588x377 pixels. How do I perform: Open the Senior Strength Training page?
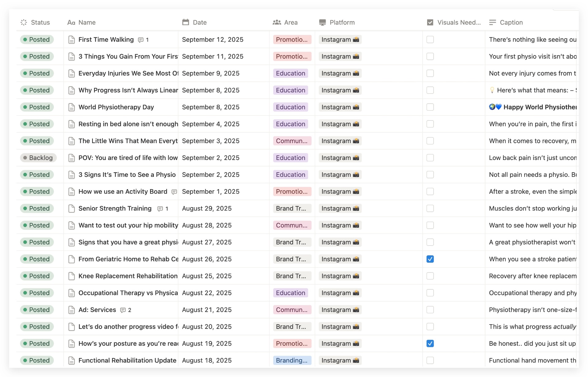[115, 208]
